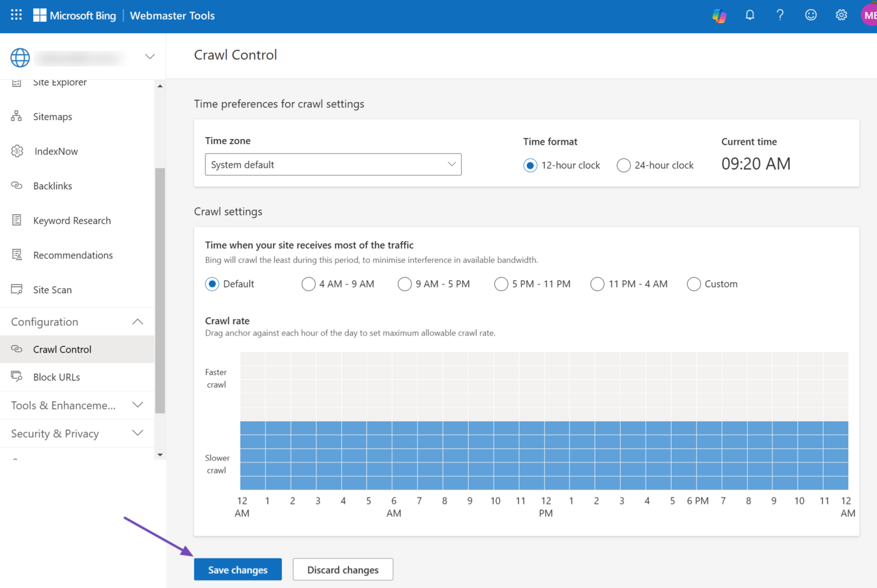Image resolution: width=877 pixels, height=588 pixels.
Task: Open the Time zone dropdown
Action: [x=333, y=165]
